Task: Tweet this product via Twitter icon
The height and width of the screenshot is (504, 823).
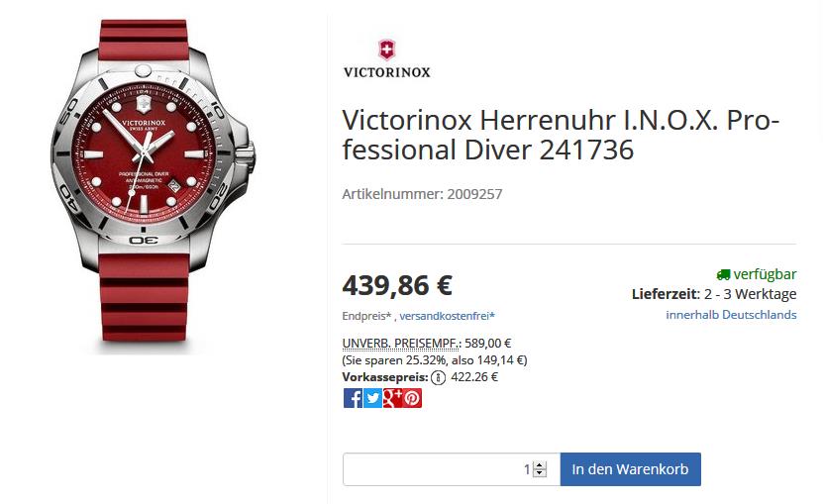Action: (372, 398)
